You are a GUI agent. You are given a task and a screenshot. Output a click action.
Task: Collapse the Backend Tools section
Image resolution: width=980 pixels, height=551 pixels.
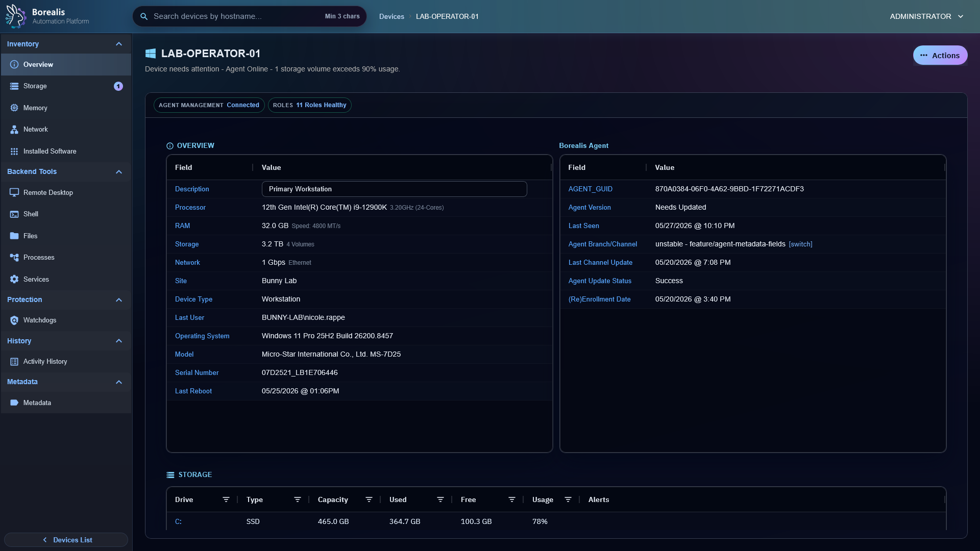click(x=119, y=172)
